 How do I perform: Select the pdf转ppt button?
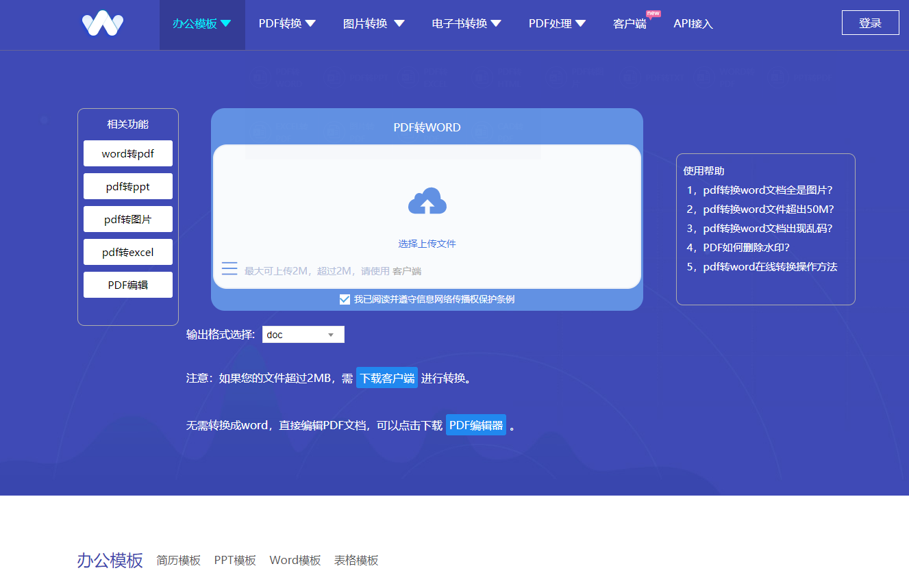[128, 186]
